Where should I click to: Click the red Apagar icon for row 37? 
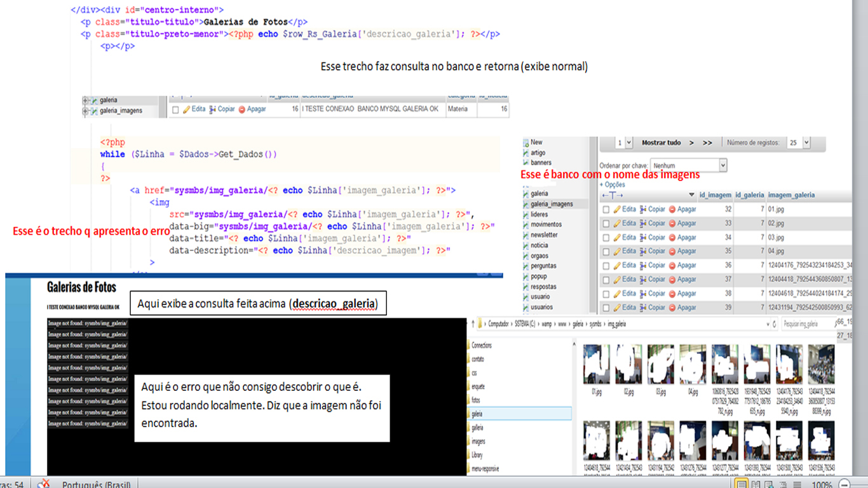pos(672,280)
